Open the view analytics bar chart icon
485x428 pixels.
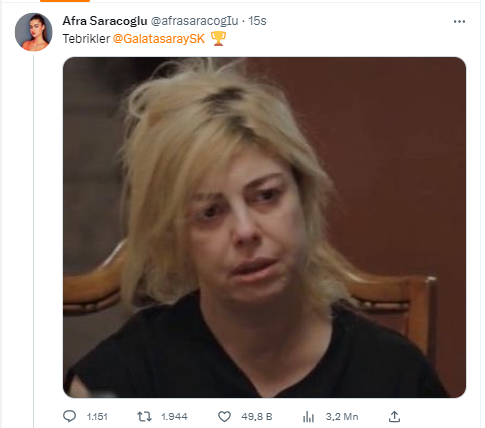point(308,417)
